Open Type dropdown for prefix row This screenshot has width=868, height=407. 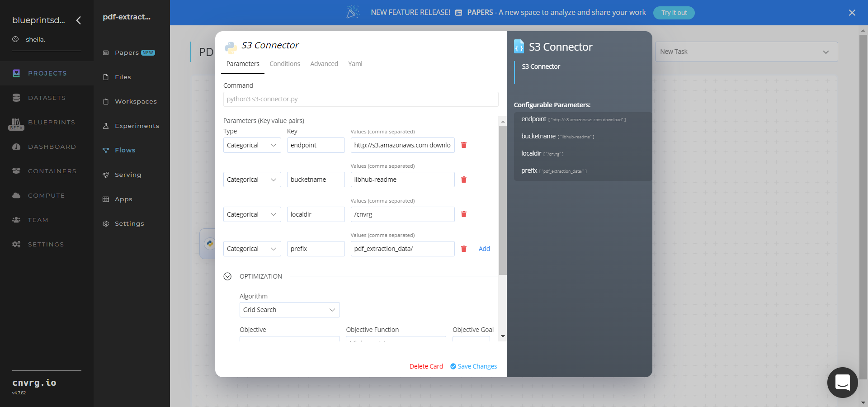pyautogui.click(x=252, y=249)
